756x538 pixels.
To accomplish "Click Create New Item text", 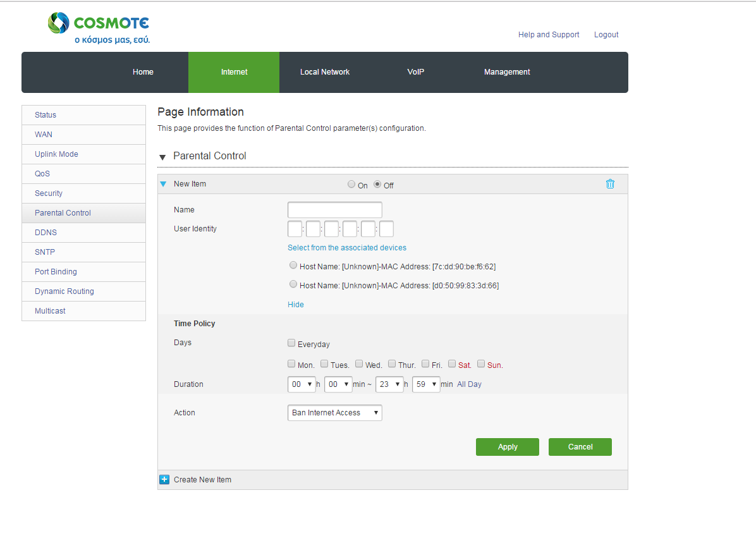I will [x=202, y=480].
